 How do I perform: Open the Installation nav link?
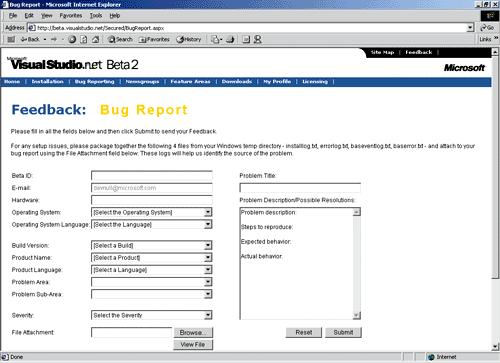(x=47, y=82)
